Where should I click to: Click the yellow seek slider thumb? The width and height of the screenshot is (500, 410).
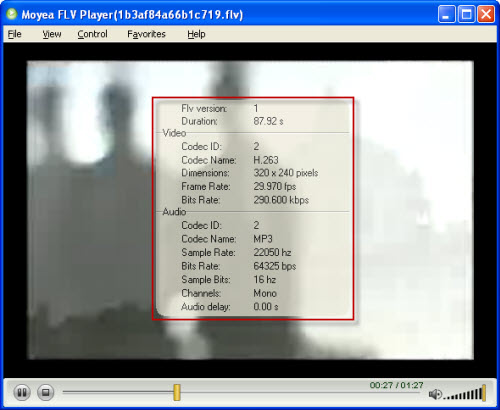pyautogui.click(x=177, y=392)
